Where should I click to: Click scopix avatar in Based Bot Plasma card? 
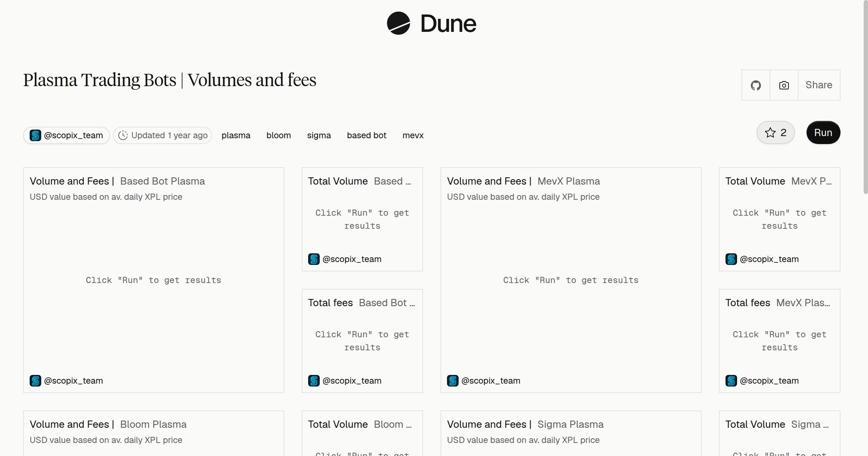pyautogui.click(x=35, y=381)
